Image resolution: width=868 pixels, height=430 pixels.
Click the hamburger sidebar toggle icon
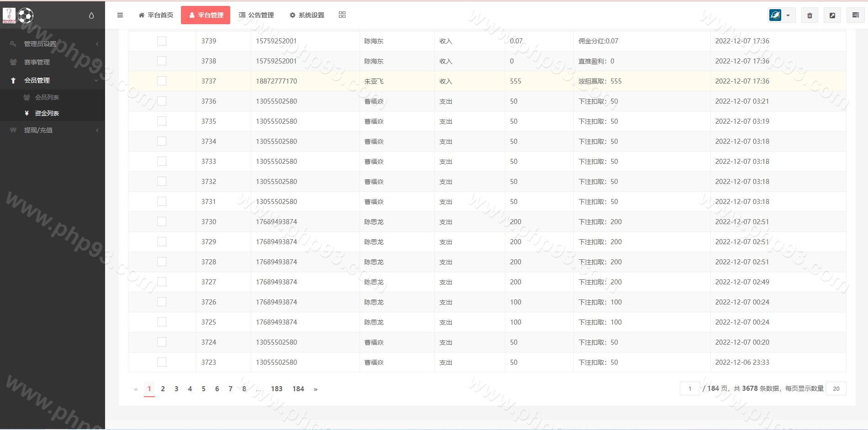coord(120,15)
